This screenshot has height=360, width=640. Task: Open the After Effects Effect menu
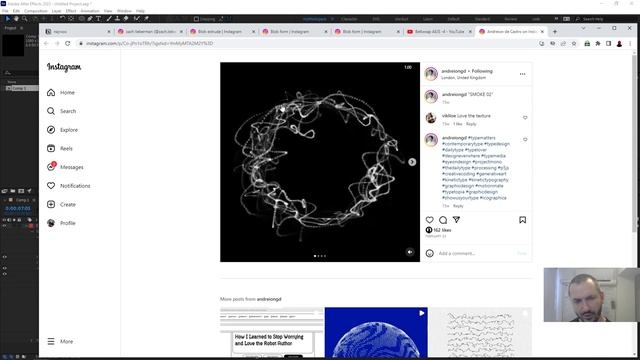pyautogui.click(x=71, y=11)
